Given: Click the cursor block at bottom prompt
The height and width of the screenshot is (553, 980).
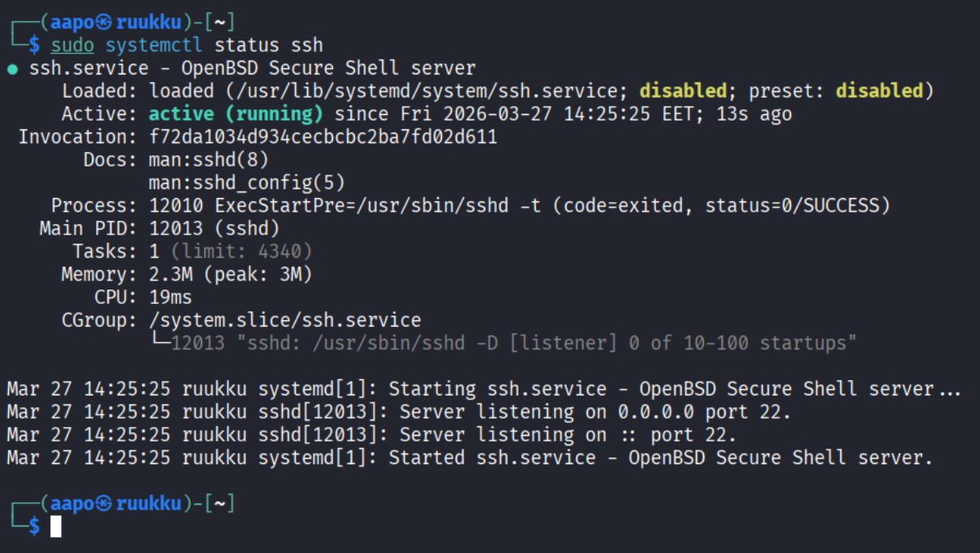Looking at the screenshot, I should coord(56,527).
